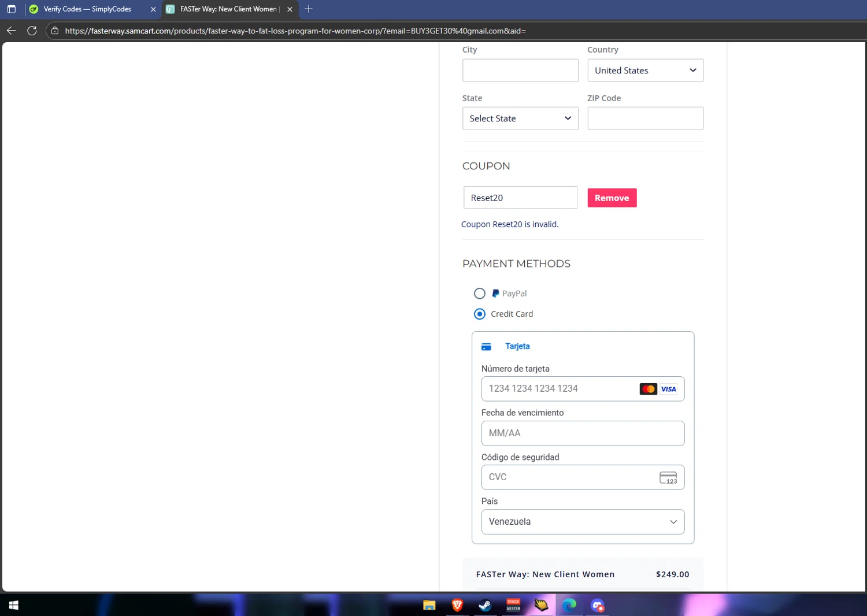Click the $249.00 price
This screenshot has width=867, height=616.
pyautogui.click(x=673, y=574)
